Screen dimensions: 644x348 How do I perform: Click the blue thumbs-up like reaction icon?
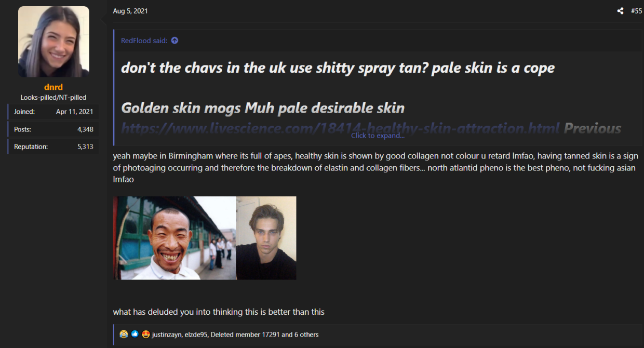(x=135, y=334)
